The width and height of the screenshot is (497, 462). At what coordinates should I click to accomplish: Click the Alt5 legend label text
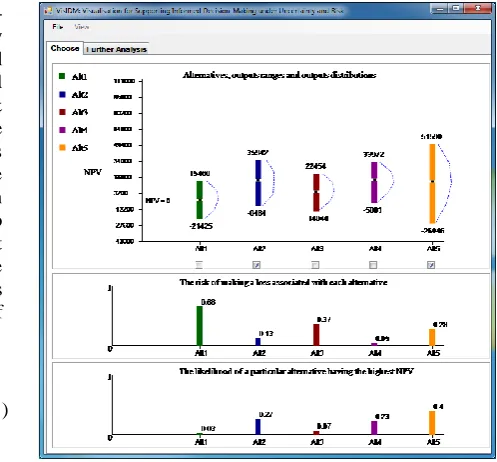(80, 148)
